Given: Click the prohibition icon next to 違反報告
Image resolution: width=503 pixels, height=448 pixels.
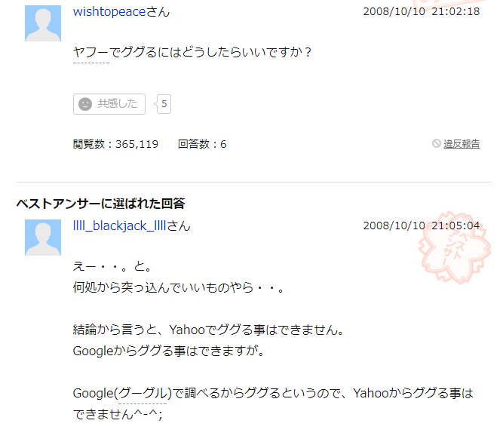Looking at the screenshot, I should click(x=437, y=143).
